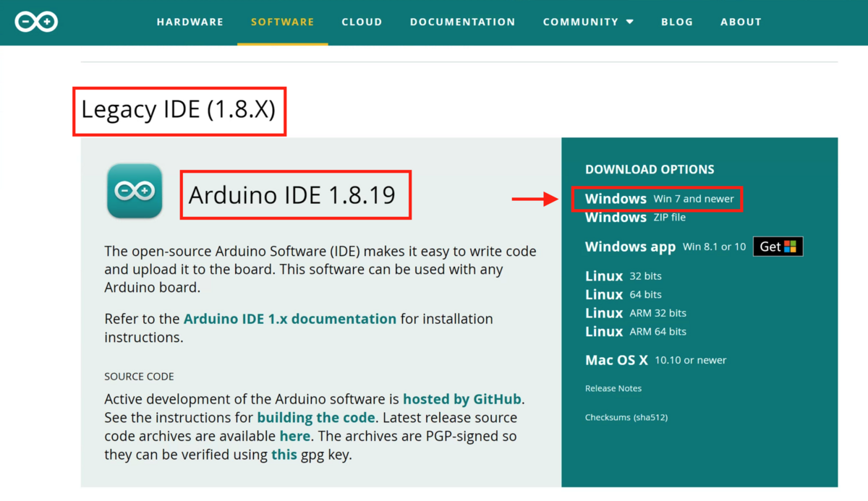Click the Get Microsoft Store button
Image resolution: width=868 pixels, height=501 pixels.
778,247
